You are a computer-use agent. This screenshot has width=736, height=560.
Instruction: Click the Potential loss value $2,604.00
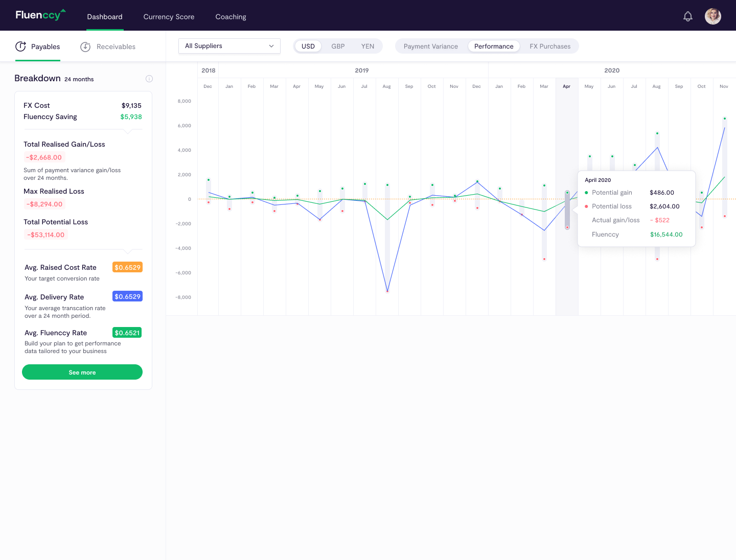click(664, 206)
